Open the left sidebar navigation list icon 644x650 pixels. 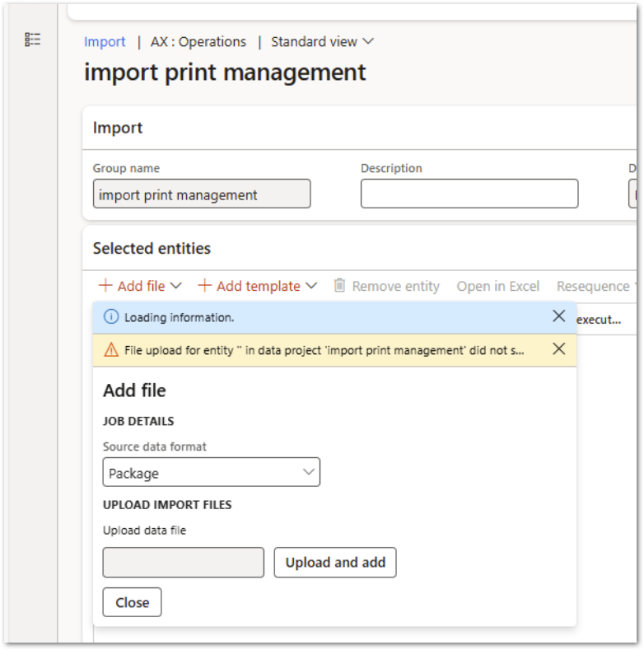[33, 40]
